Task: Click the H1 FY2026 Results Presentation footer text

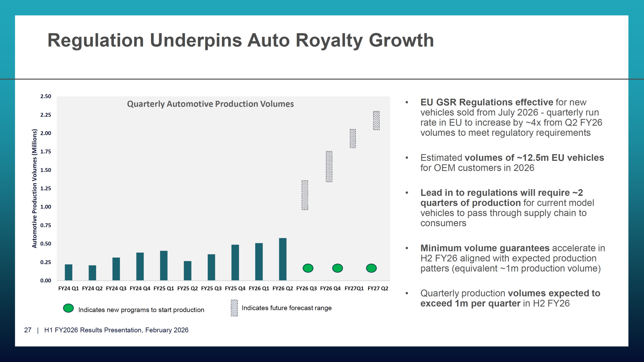Action: point(116,330)
